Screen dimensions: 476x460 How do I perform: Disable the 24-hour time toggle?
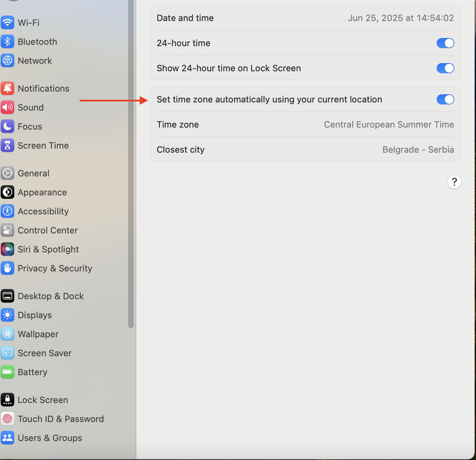click(x=445, y=43)
